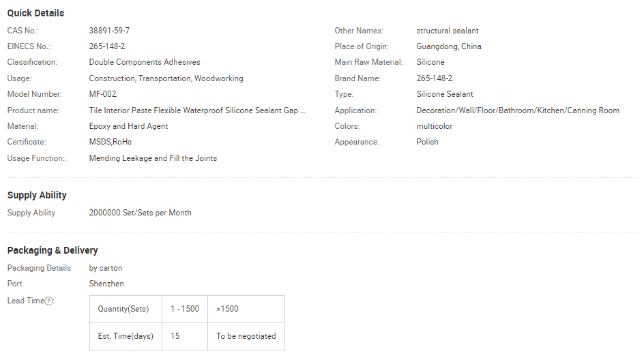
Task: Click the 'Quantity(Sets)' row header
Action: (123, 309)
